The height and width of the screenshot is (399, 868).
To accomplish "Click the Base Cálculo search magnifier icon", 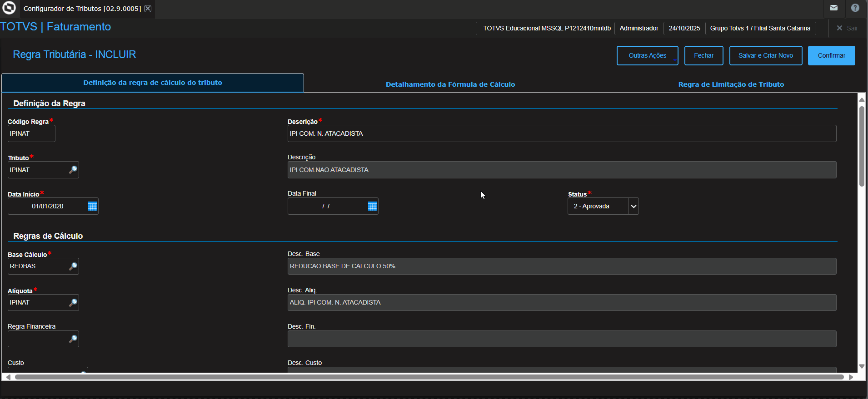I will (x=73, y=266).
